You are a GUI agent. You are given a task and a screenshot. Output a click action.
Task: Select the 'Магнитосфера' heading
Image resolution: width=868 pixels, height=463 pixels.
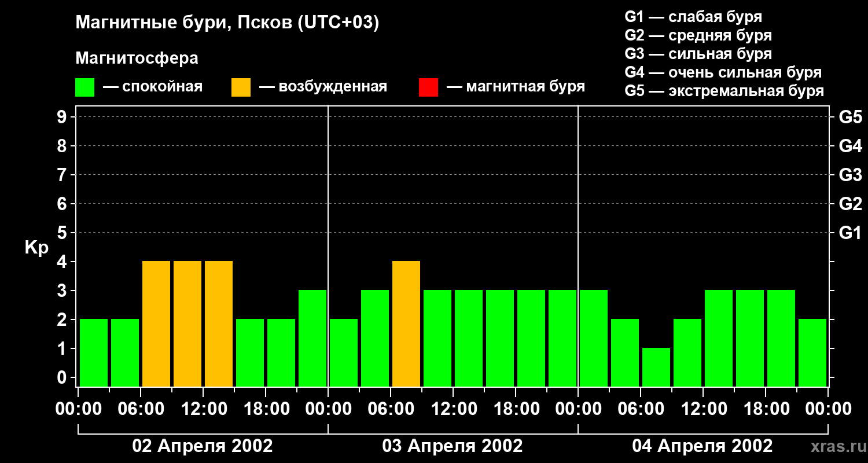(x=137, y=58)
